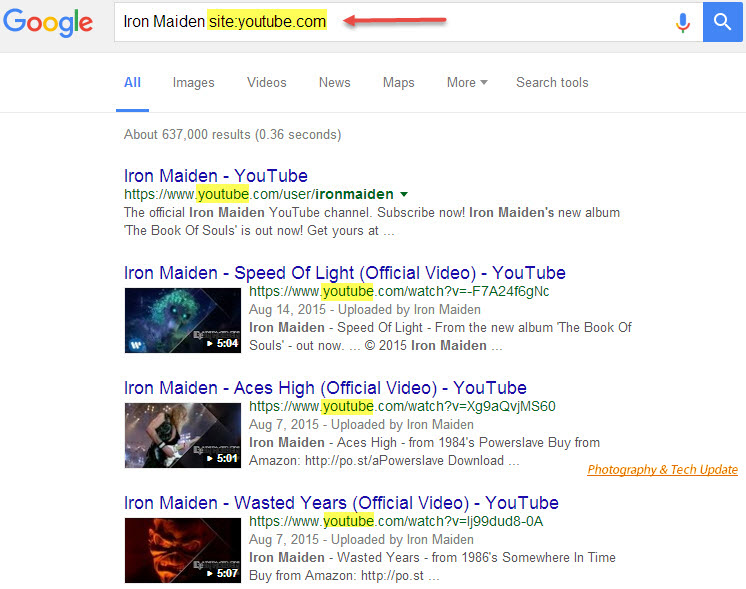Image resolution: width=746 pixels, height=589 pixels.
Task: Open Search tools options
Action: point(552,83)
